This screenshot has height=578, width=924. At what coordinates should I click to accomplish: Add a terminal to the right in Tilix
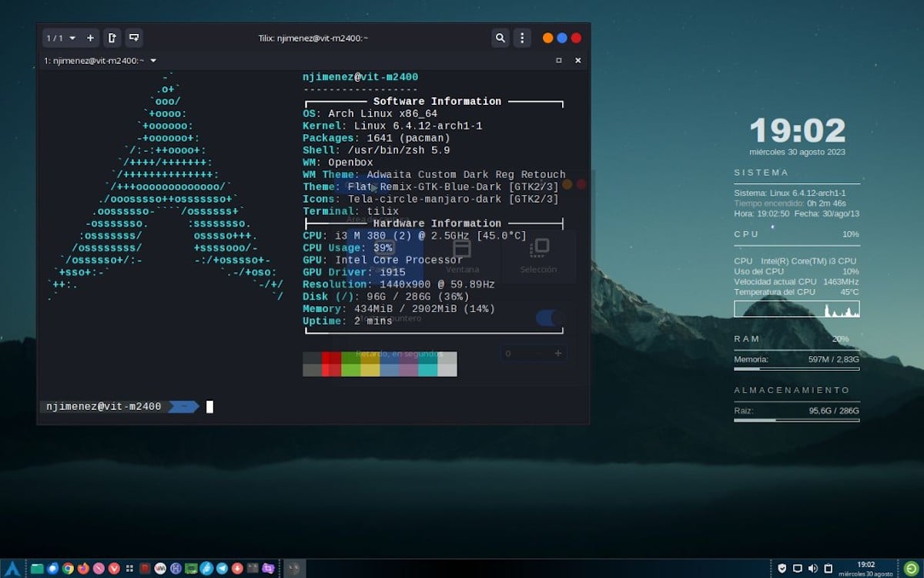[112, 38]
